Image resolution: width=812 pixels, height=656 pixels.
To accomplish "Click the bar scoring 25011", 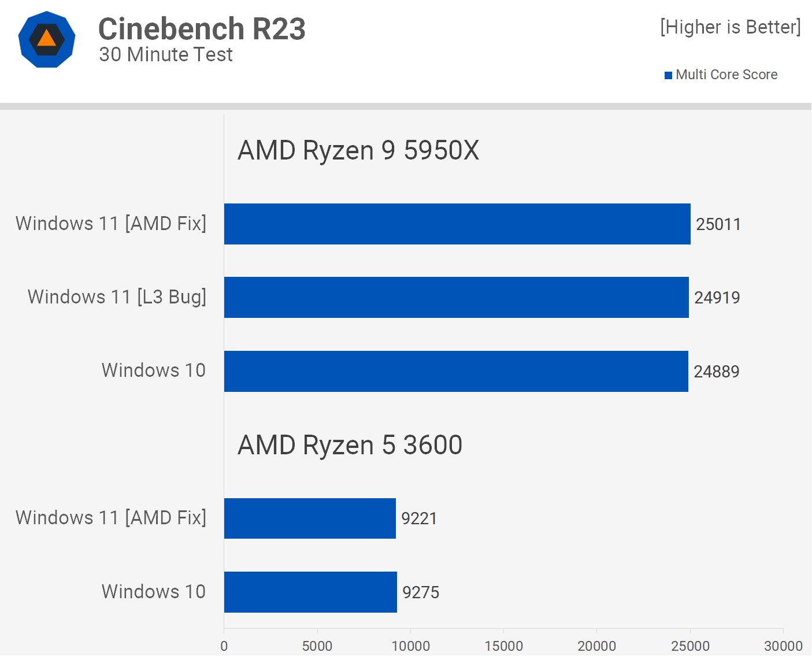I will point(457,224).
